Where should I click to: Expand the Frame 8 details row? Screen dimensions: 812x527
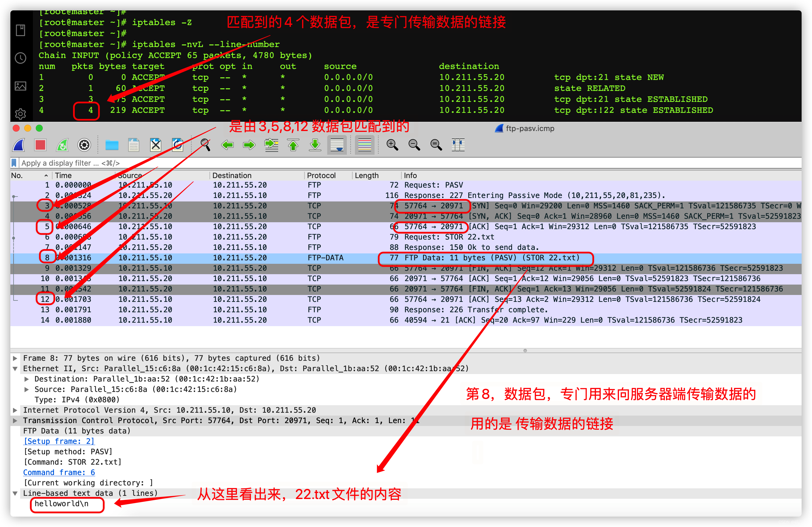(x=15, y=358)
